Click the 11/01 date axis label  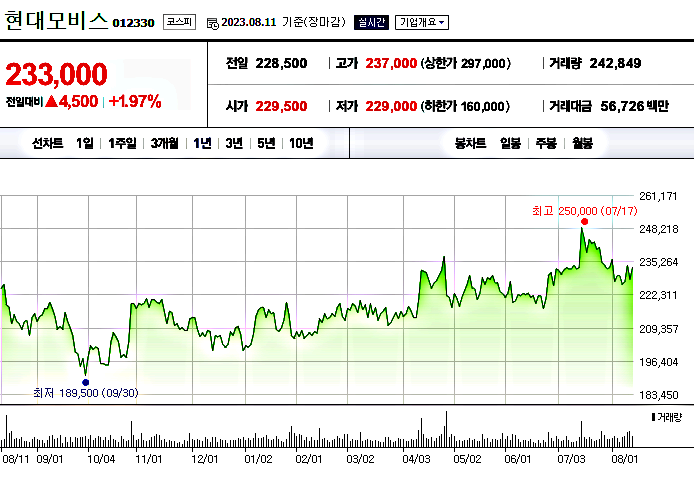(x=149, y=459)
